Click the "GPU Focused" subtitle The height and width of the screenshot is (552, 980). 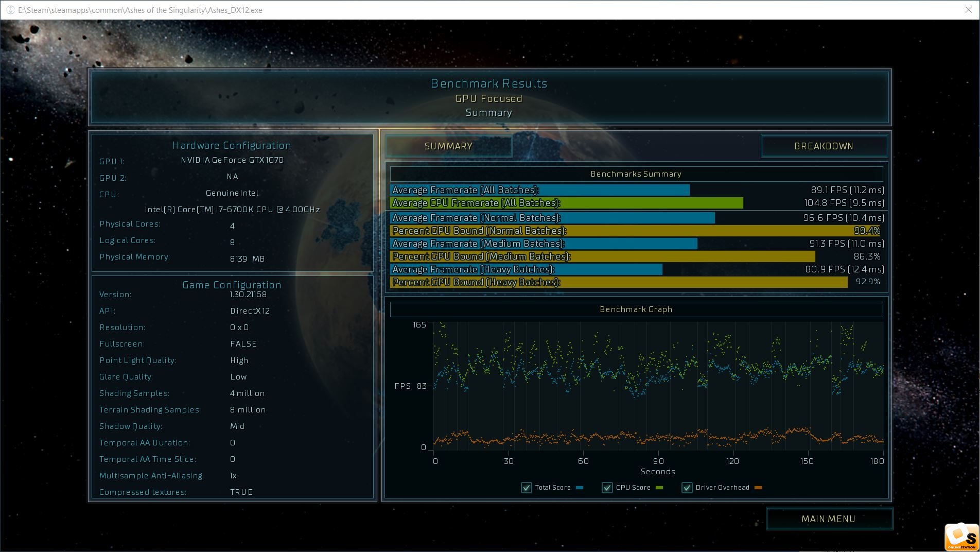pyautogui.click(x=488, y=98)
